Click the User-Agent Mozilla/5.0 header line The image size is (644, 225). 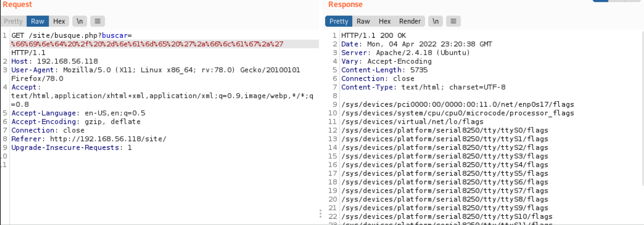(x=156, y=70)
